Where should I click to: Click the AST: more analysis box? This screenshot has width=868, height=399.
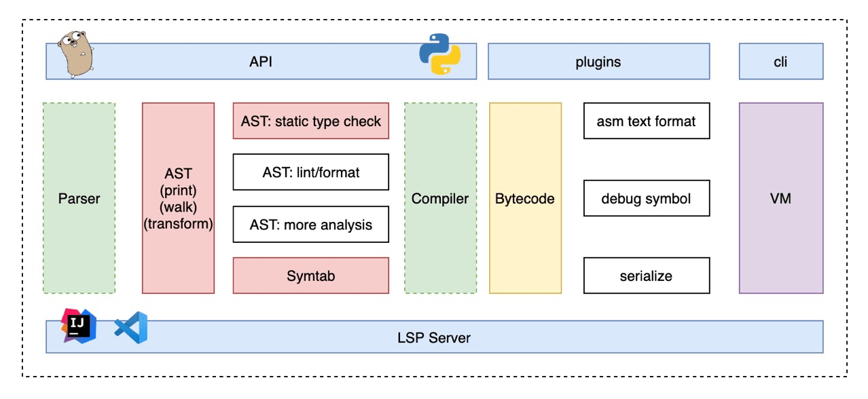tap(310, 225)
